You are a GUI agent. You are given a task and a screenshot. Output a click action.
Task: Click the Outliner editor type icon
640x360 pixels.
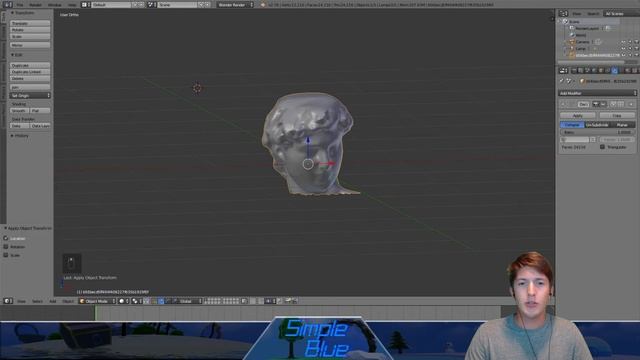coord(564,13)
